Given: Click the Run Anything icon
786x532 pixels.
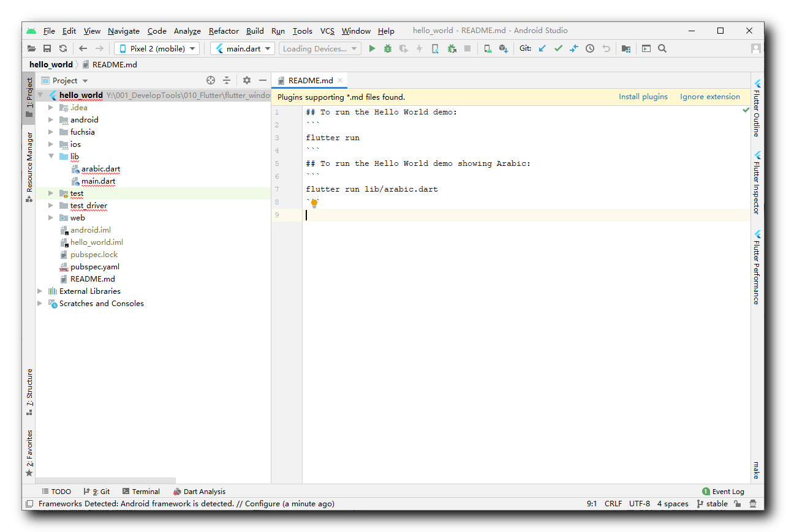Looking at the screenshot, I should point(646,48).
